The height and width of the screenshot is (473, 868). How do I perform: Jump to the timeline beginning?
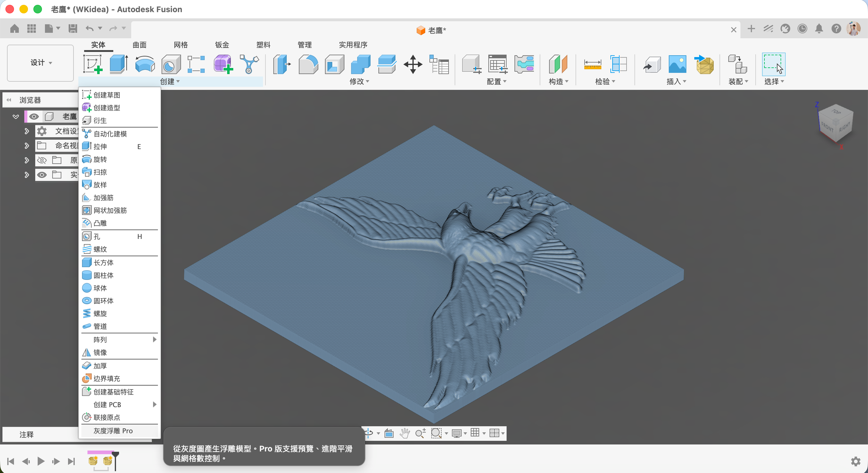tap(11, 461)
